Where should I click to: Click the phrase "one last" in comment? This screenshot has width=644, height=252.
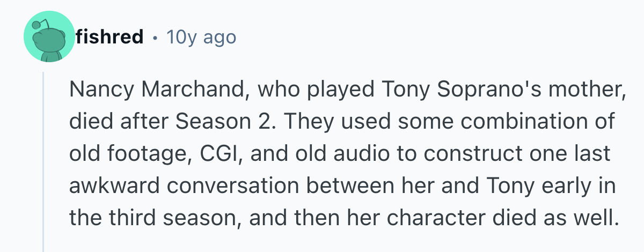[x=567, y=153]
